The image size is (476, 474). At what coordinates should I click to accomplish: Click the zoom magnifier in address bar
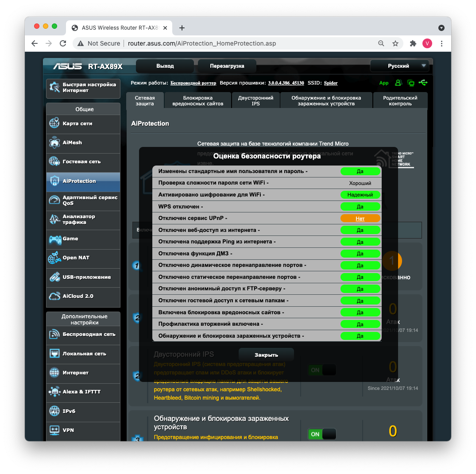coord(381,43)
